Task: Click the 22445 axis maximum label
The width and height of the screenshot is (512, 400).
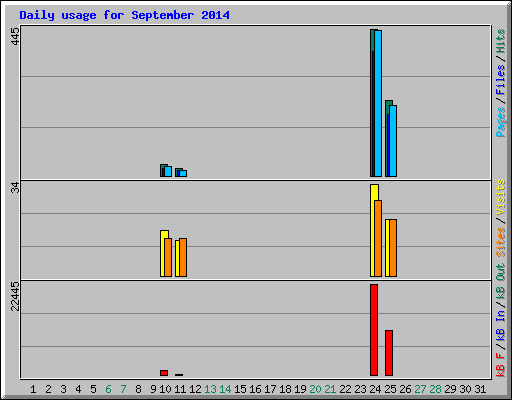Action: (15, 296)
